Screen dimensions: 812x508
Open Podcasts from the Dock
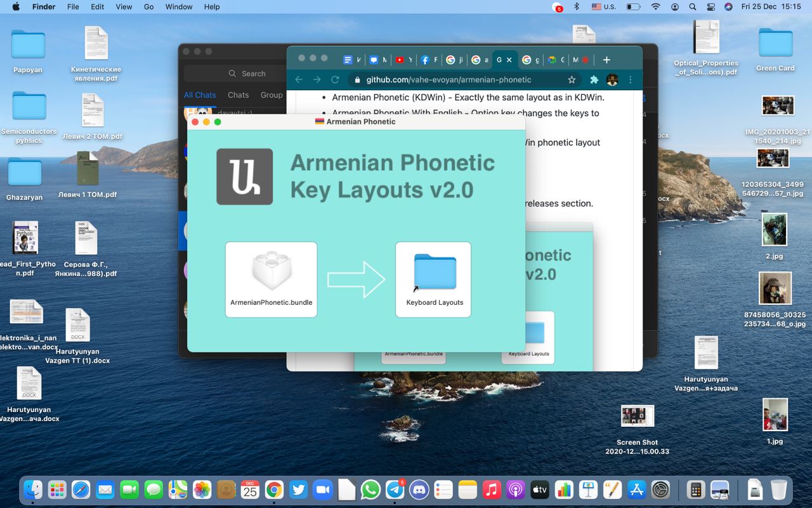515,490
